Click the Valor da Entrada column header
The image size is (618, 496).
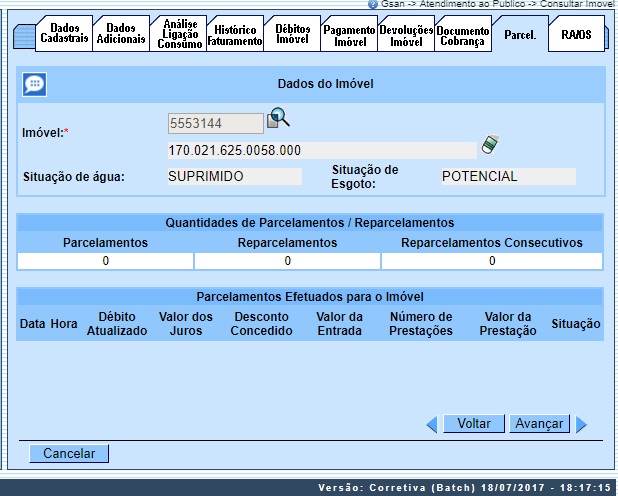pos(339,324)
